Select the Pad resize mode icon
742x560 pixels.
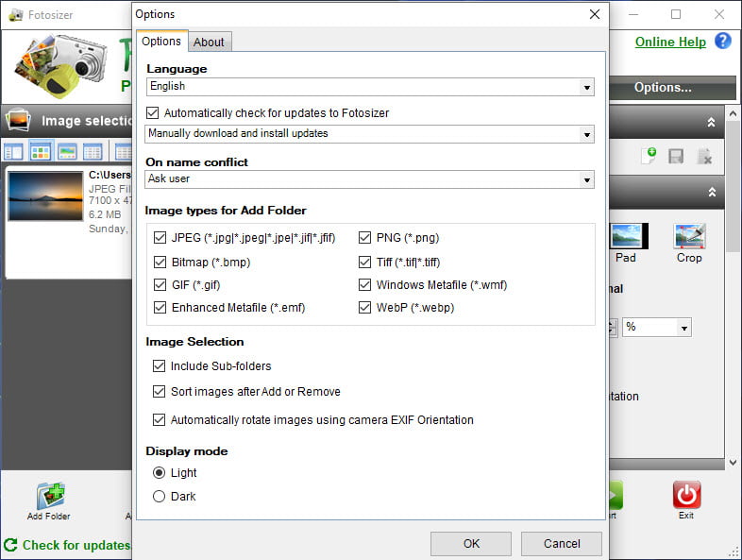tap(627, 236)
